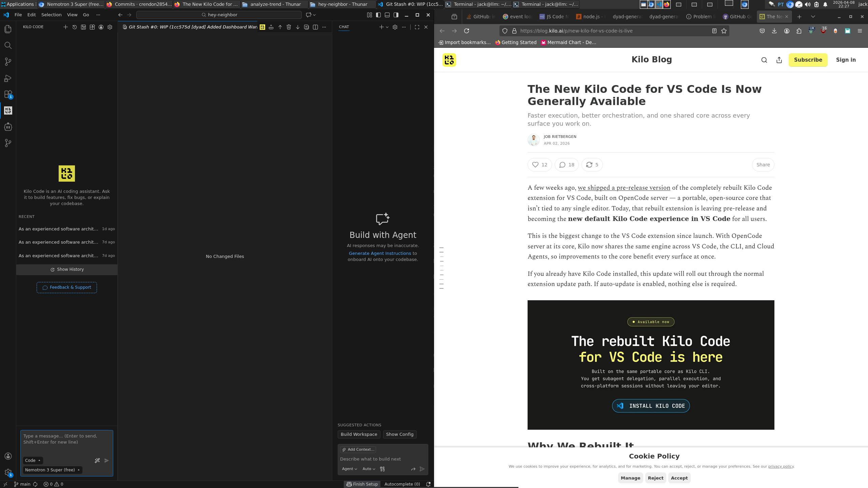Open the Accounts icon in the activity bar

[8, 456]
